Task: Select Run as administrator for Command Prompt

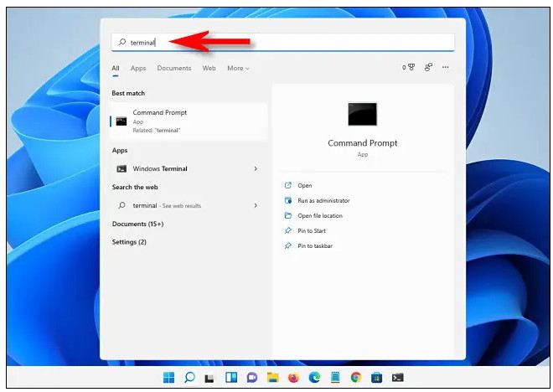Action: point(323,201)
